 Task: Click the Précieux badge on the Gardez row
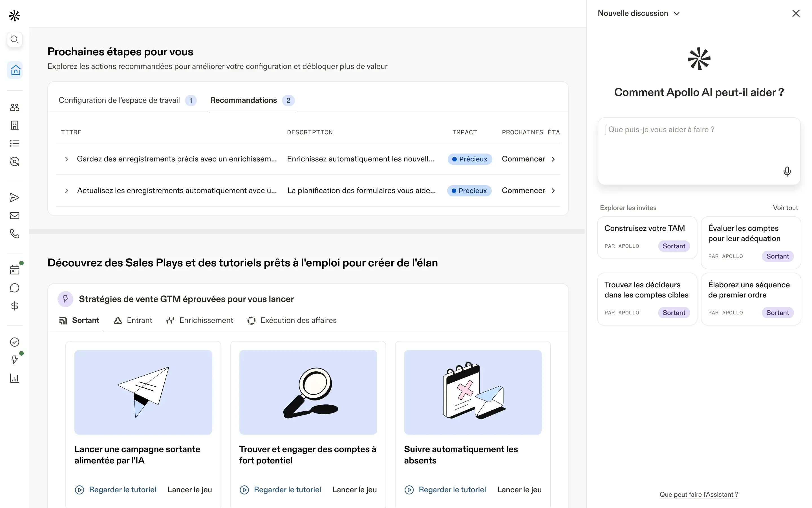[x=470, y=159]
